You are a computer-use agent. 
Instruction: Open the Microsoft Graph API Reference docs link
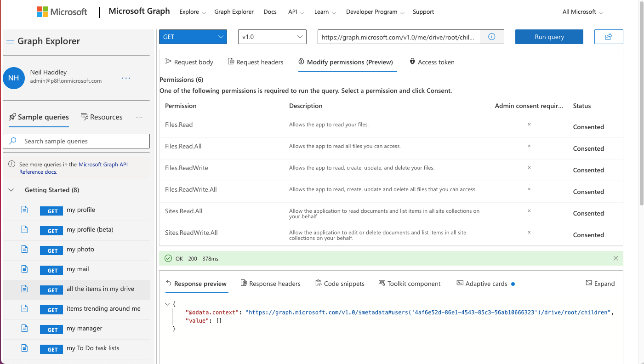click(x=103, y=165)
